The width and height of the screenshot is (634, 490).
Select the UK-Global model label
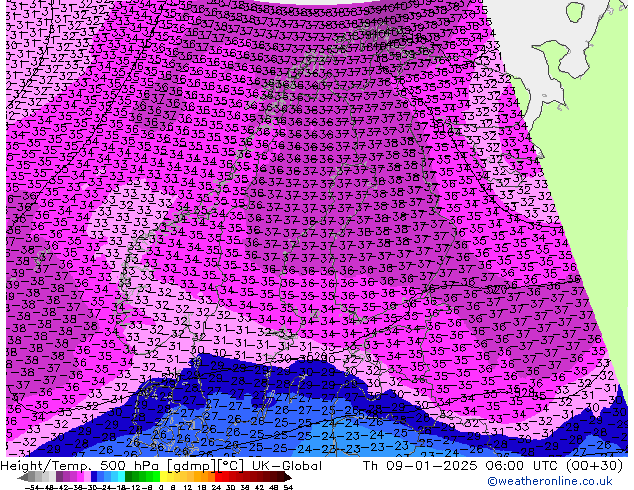coord(282,466)
